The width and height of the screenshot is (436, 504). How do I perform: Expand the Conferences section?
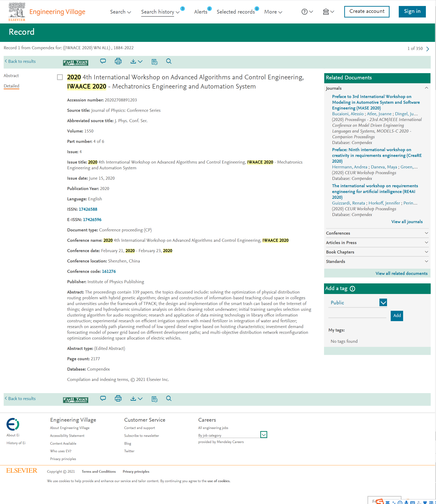pyautogui.click(x=426, y=233)
